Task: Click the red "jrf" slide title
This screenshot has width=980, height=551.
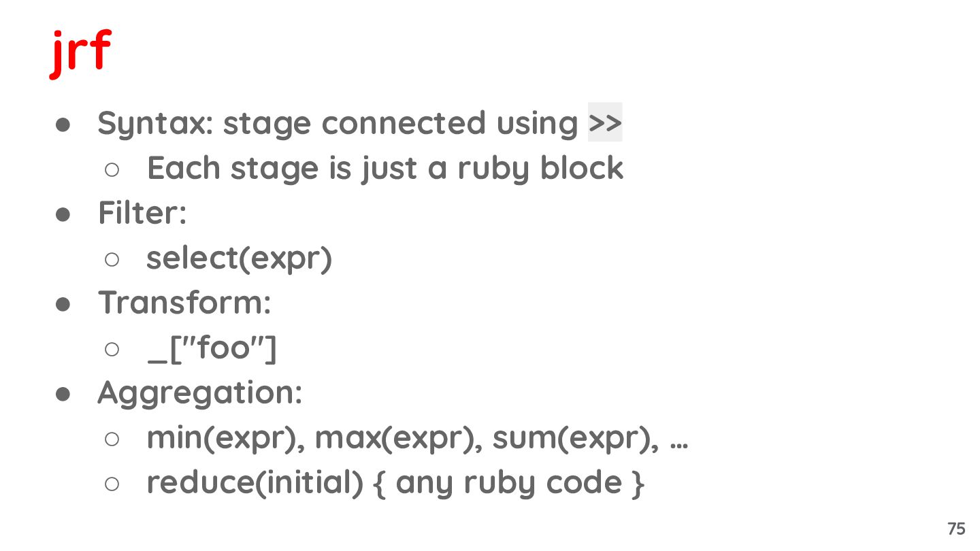Action: pyautogui.click(x=80, y=52)
